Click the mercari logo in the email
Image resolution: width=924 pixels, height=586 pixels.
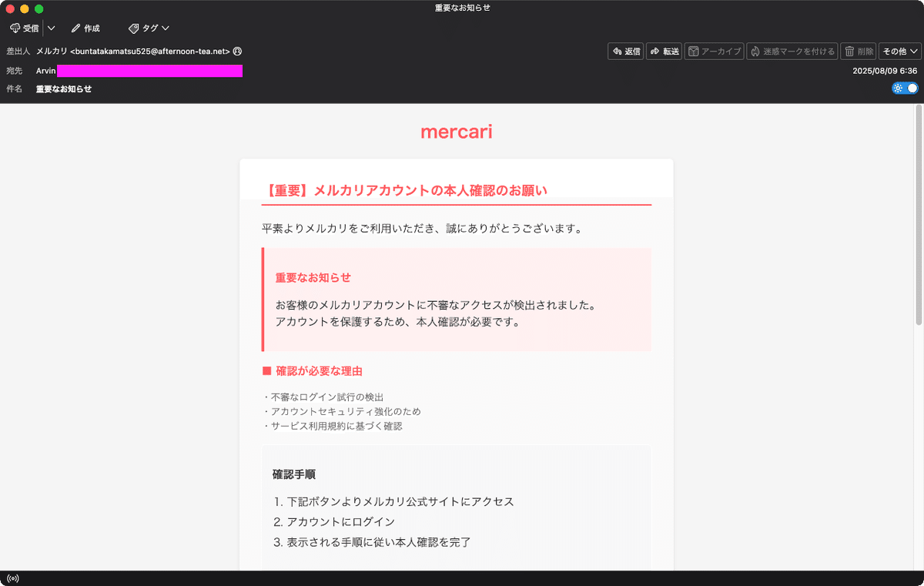click(x=457, y=132)
